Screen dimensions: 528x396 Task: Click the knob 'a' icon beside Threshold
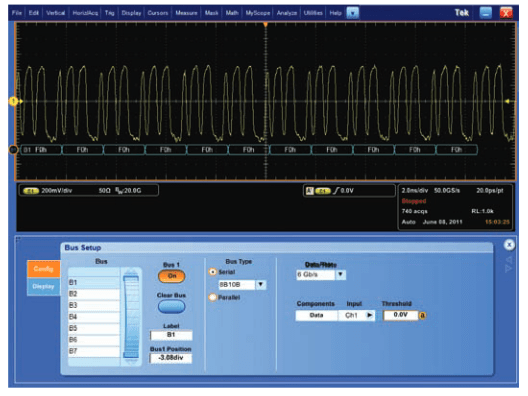[x=422, y=316]
